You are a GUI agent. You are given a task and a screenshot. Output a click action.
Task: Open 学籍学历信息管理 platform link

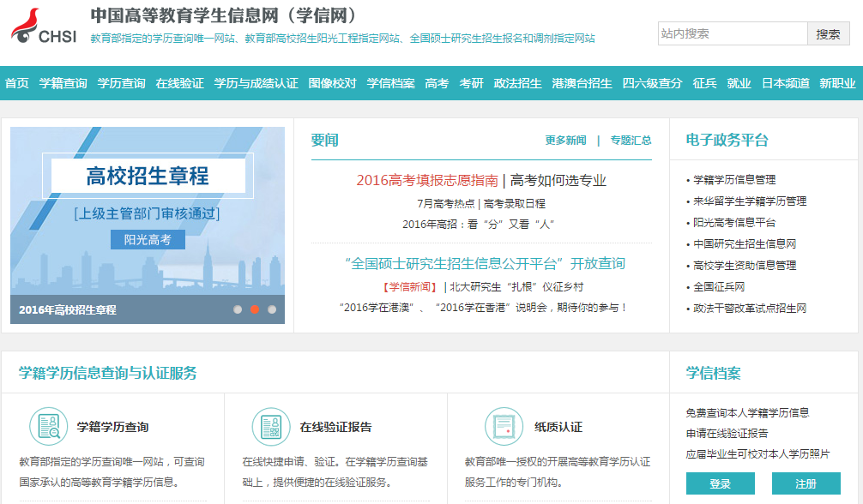tap(734, 180)
